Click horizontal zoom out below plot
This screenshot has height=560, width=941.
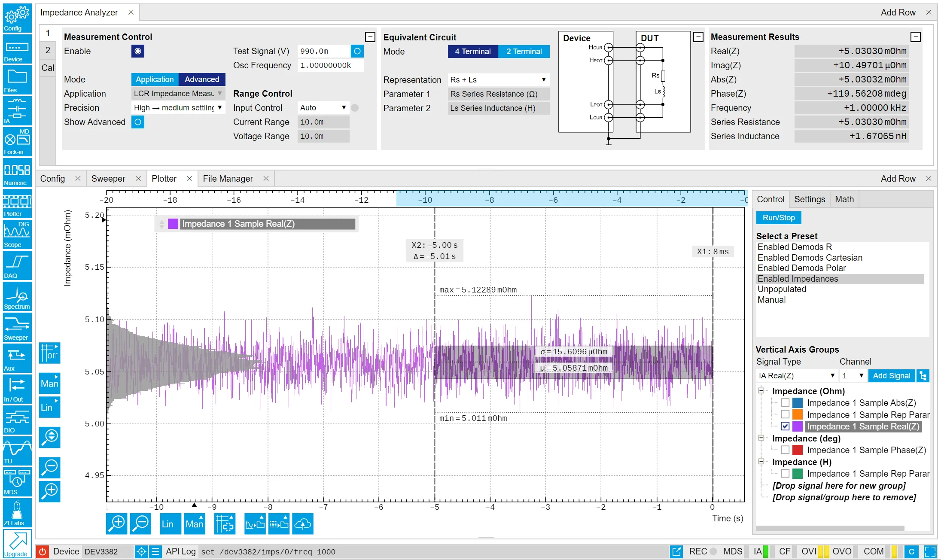140,523
